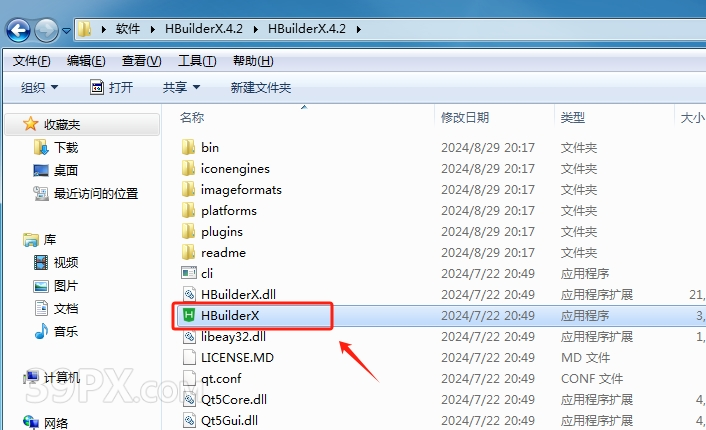706x430 pixels.
Task: Click the Forward navigation arrow button
Action: 46,31
